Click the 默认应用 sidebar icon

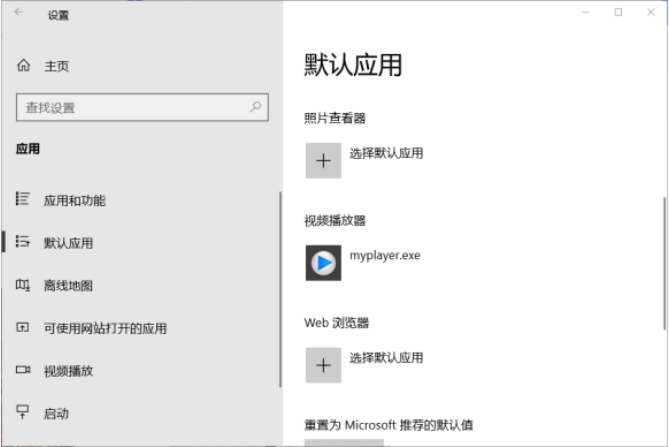point(23,241)
